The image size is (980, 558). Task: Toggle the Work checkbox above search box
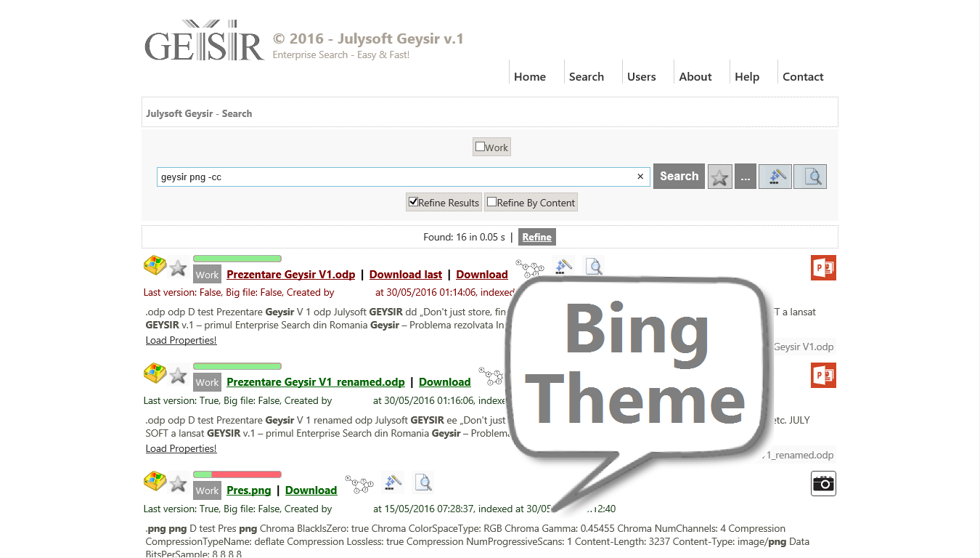click(480, 147)
